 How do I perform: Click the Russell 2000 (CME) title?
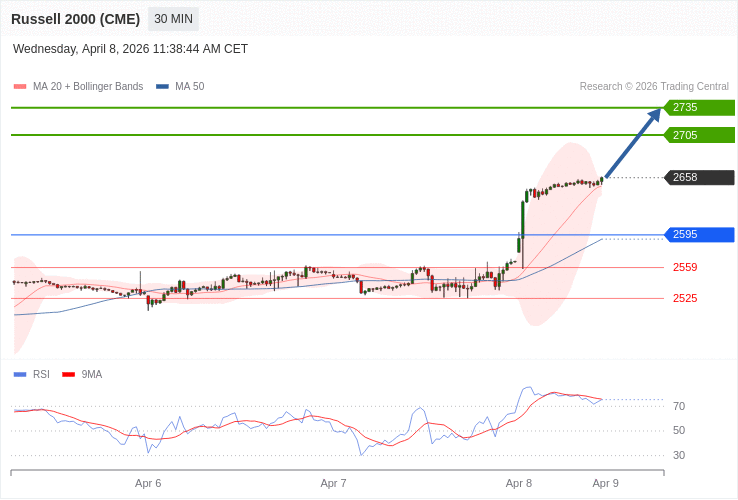tap(76, 19)
